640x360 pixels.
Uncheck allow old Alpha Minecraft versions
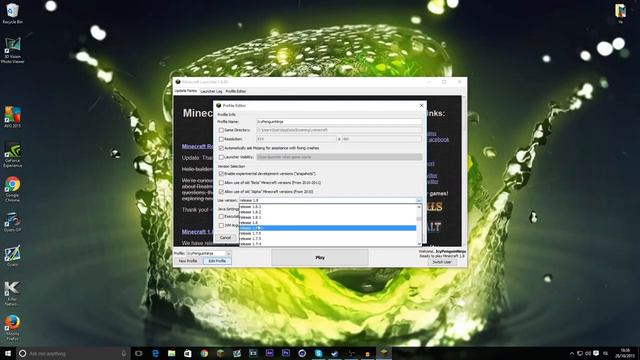[221, 192]
